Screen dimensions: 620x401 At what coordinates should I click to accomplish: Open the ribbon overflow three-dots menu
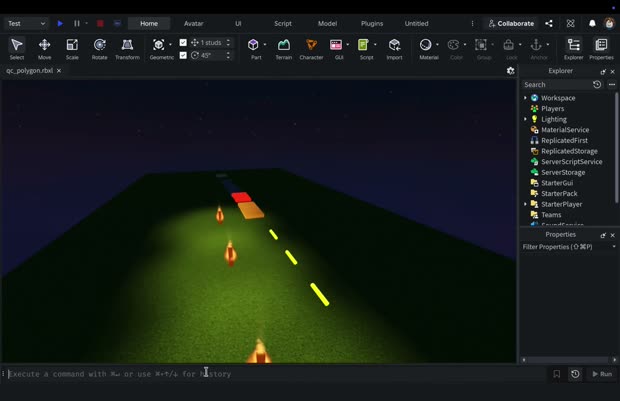pyautogui.click(x=473, y=23)
